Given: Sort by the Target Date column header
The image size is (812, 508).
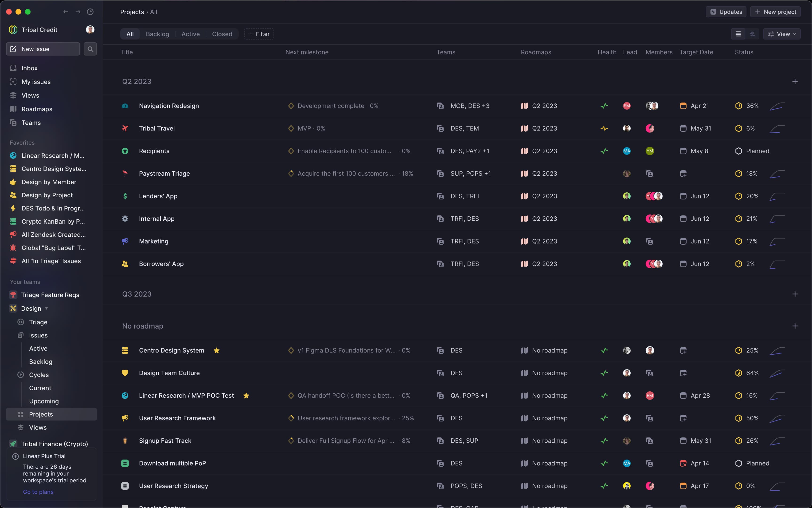Looking at the screenshot, I should [696, 52].
